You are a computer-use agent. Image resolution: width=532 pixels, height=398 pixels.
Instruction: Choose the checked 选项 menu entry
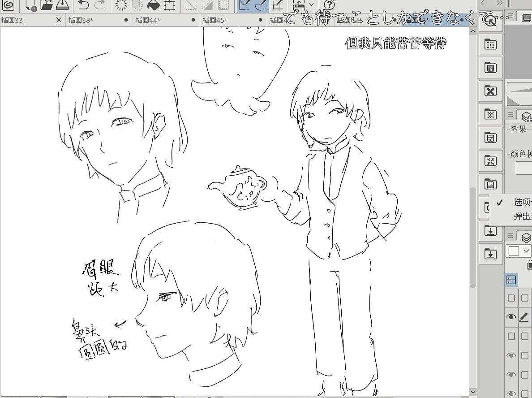511,202
